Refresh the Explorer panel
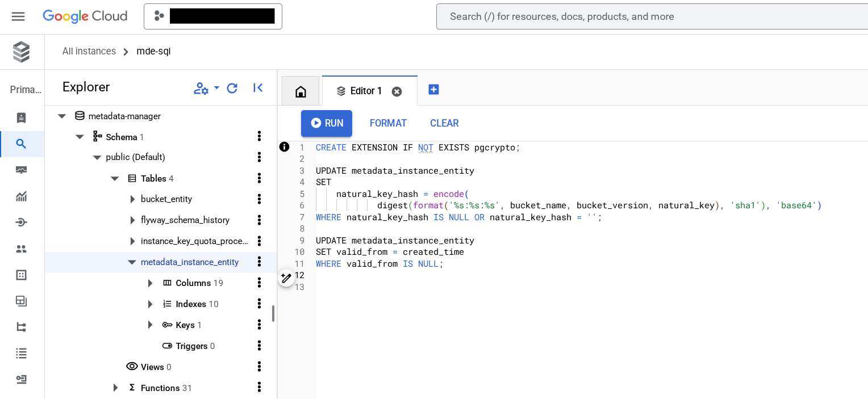This screenshot has height=399, width=868. [232, 88]
